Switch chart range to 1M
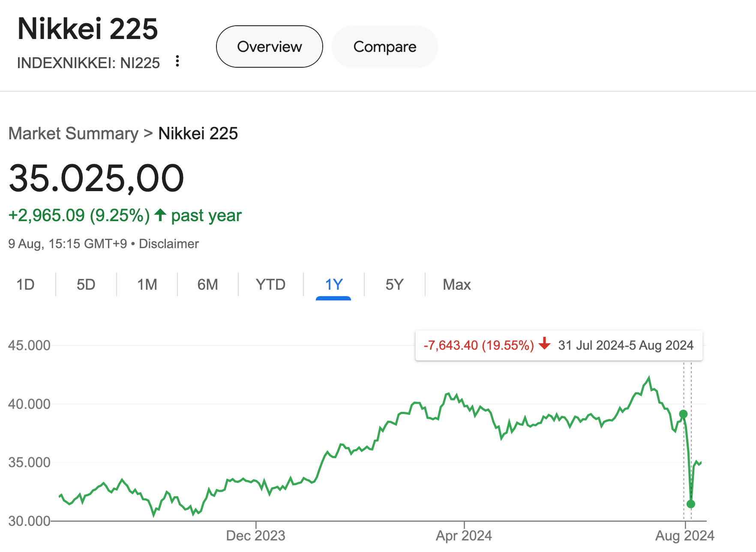Viewport: 756px width, 552px height. tap(147, 285)
